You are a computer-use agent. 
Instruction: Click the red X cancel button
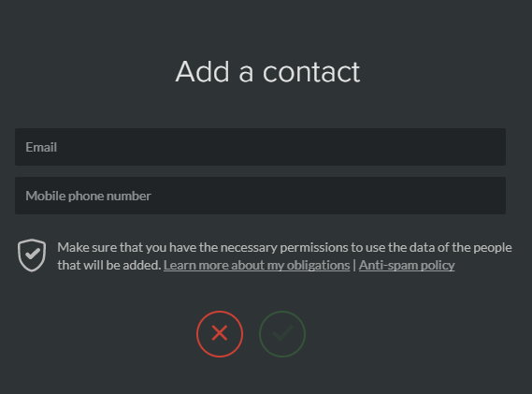pos(220,333)
